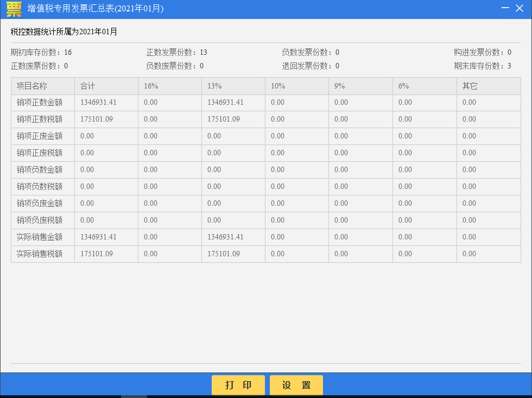Select the 实际销售金额 row label

tap(40, 237)
